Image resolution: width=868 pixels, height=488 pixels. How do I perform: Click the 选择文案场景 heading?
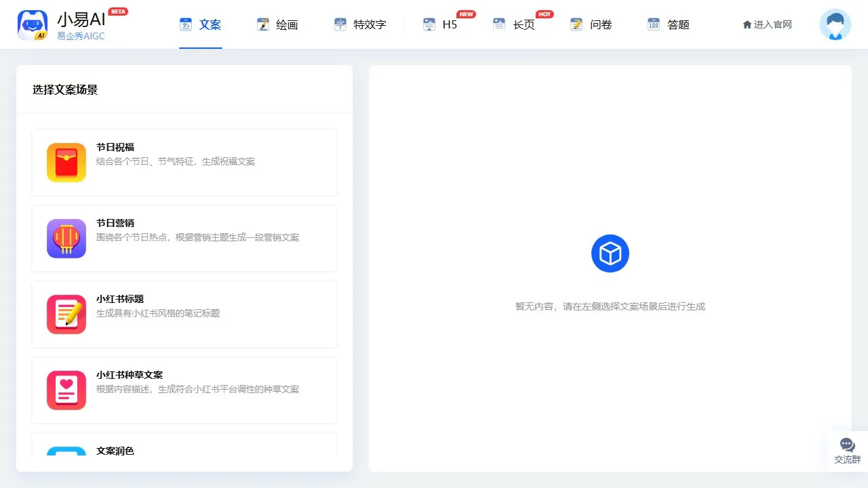(x=65, y=89)
